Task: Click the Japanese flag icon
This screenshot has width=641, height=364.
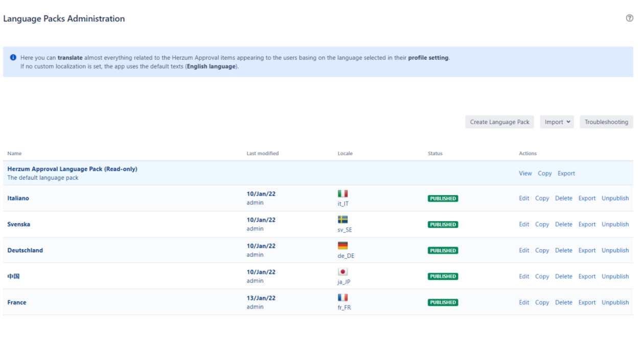Action: (x=342, y=272)
